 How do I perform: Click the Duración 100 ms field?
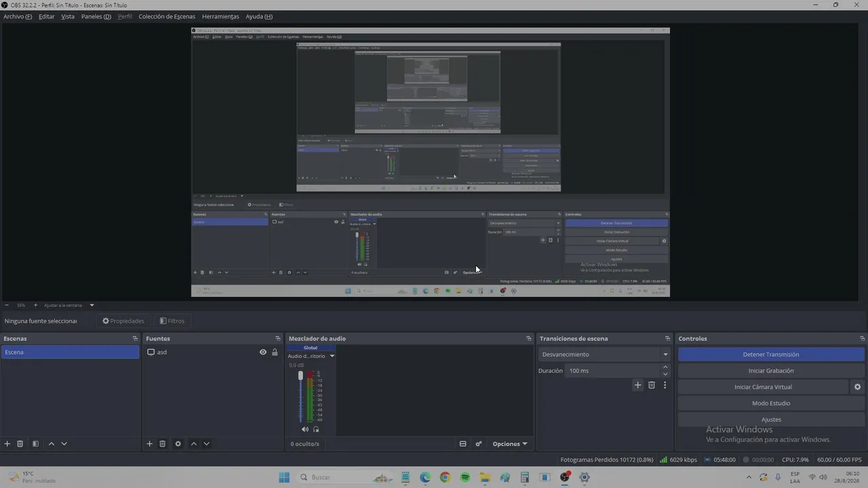coord(613,371)
